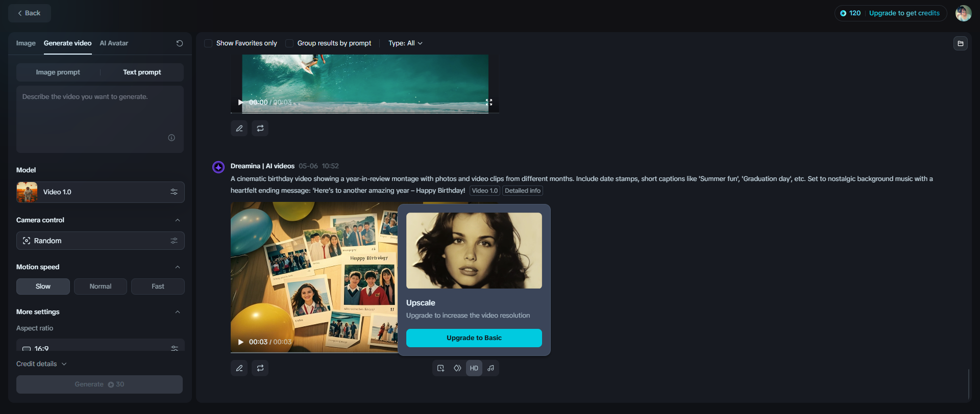Play the birthday montage video
Viewport: 980px width, 414px height.
point(241,342)
